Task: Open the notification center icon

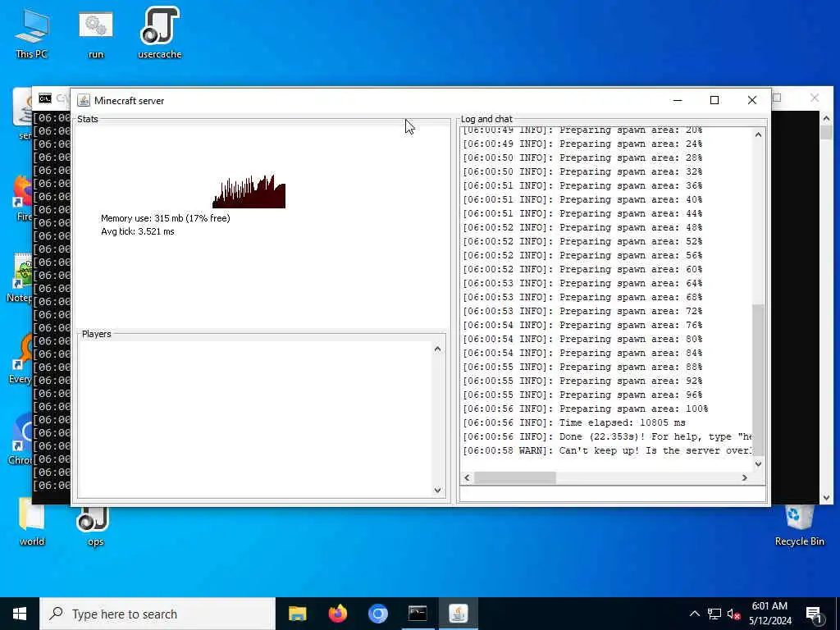Action: tap(814, 614)
